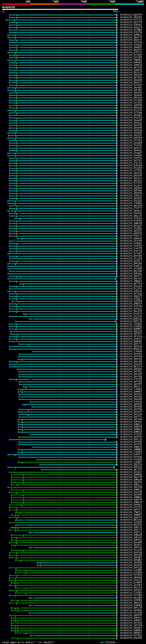Screen dimensions: 146x644
Task: Select hit UniRef100_C6TLM4
Action: coord(131,42)
